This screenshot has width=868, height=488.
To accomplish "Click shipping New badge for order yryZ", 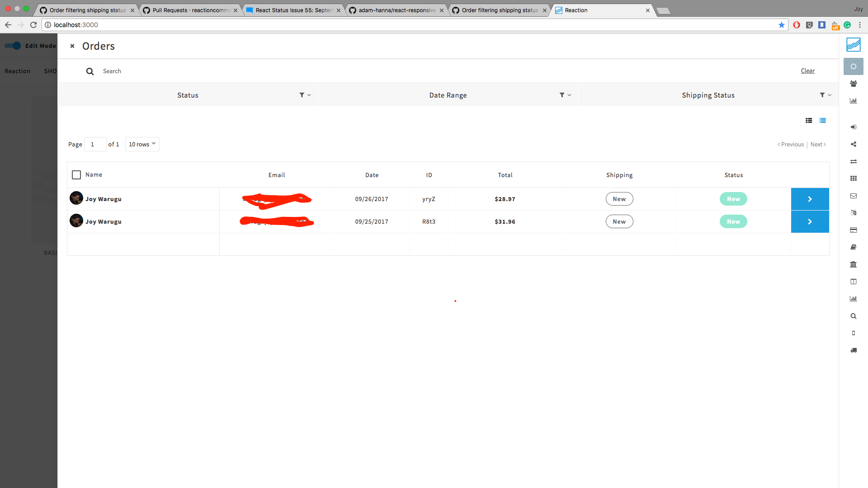I will (x=619, y=199).
